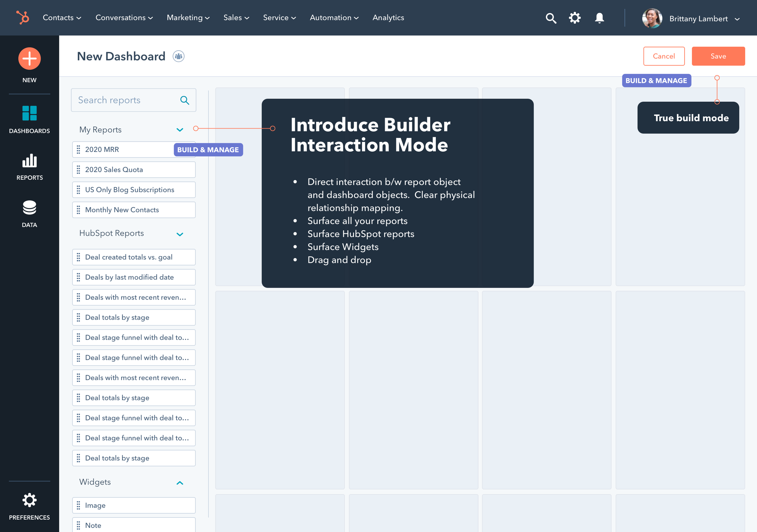The width and height of the screenshot is (757, 532).
Task: Click the orange Save button
Action: tap(718, 56)
